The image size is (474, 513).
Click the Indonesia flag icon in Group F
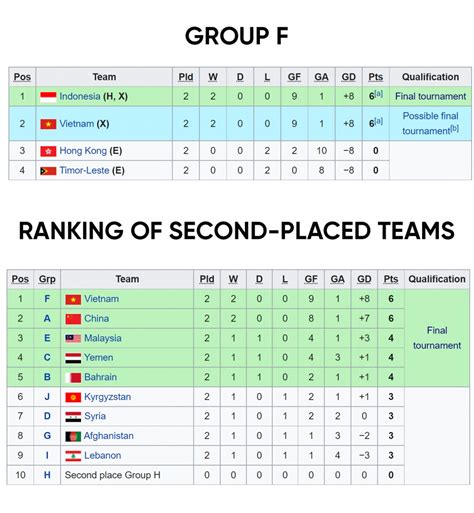pyautogui.click(x=48, y=97)
